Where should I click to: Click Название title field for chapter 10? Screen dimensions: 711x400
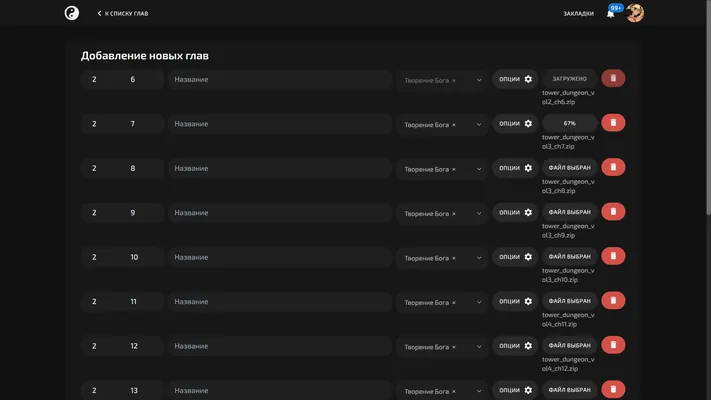[280, 257]
